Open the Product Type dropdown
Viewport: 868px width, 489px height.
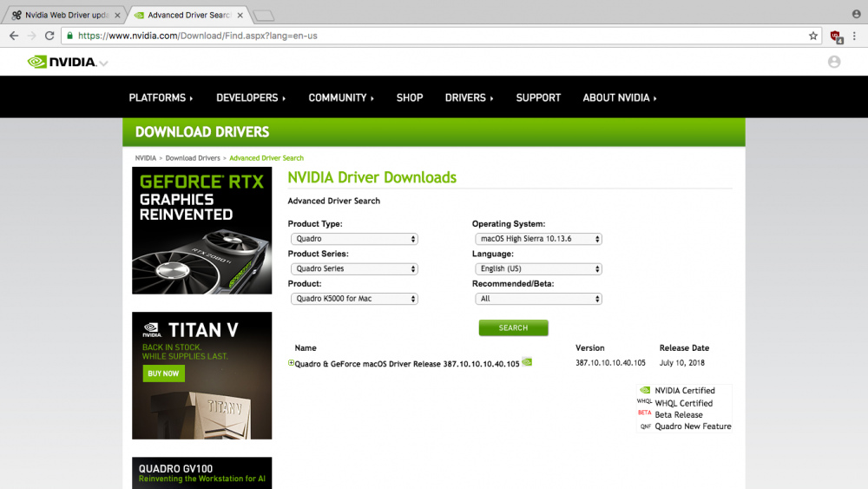tap(354, 239)
